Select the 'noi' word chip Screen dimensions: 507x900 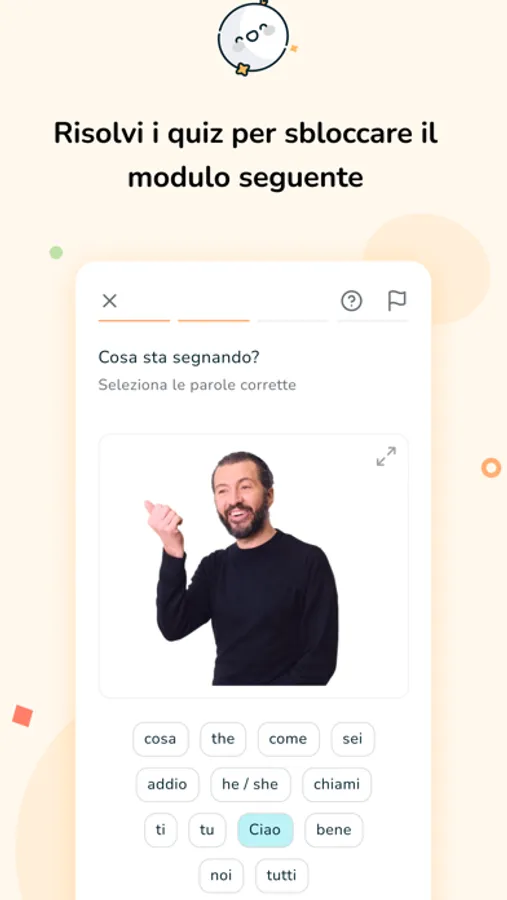[221, 875]
